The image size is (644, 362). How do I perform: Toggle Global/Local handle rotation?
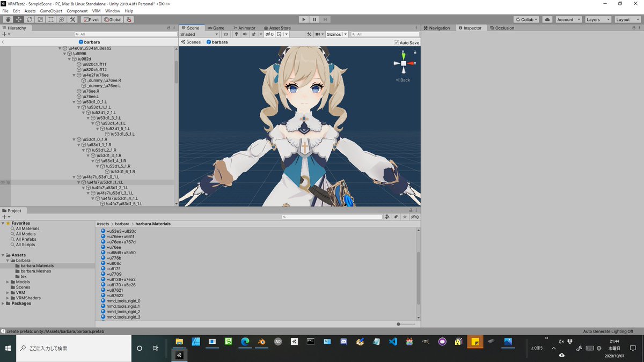click(112, 19)
